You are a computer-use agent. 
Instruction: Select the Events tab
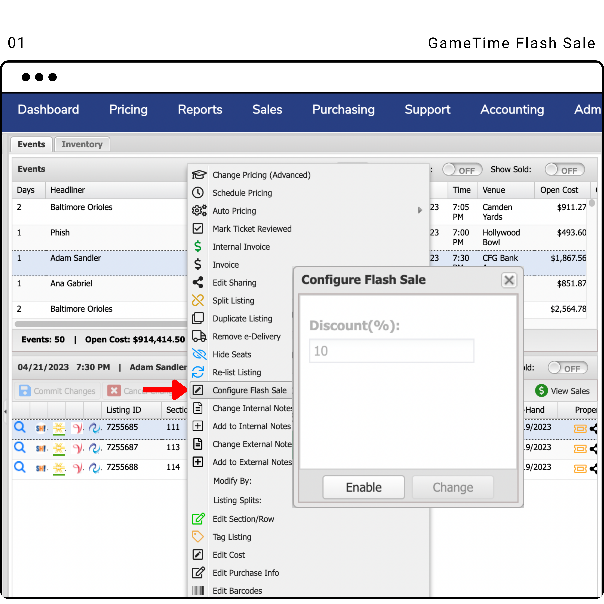coord(31,144)
